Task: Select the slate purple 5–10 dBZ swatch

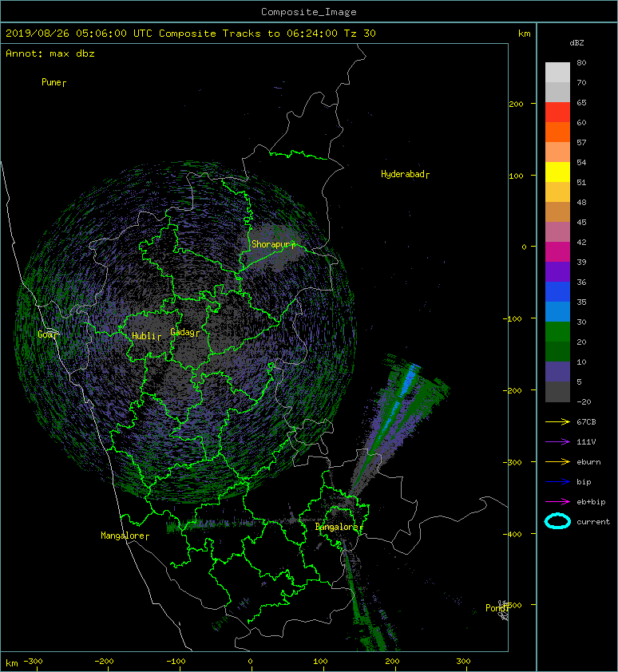Action: (x=557, y=372)
